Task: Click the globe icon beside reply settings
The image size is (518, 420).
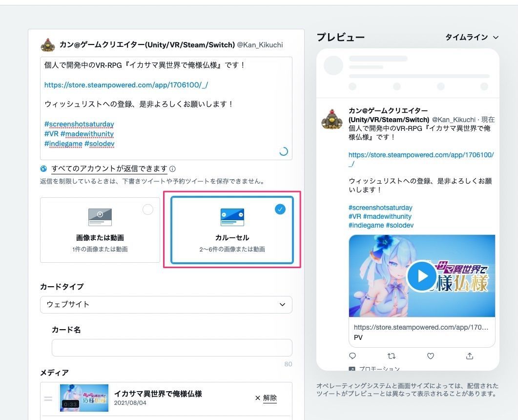Action: (x=43, y=169)
